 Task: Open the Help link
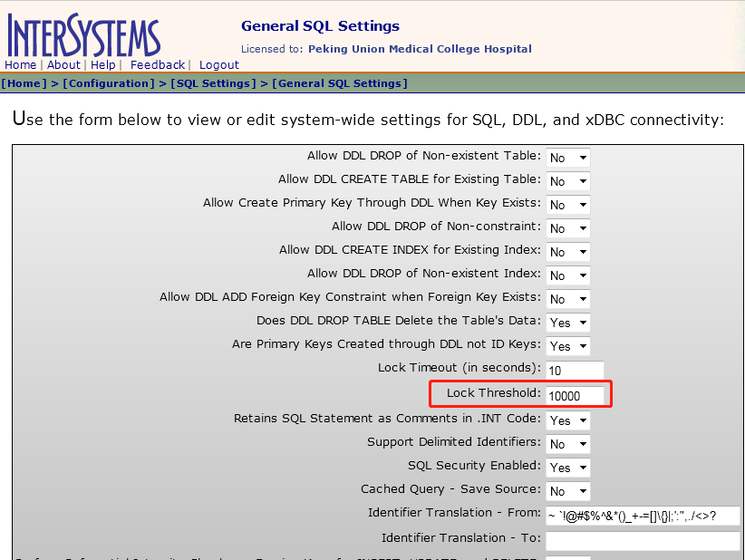click(x=102, y=65)
